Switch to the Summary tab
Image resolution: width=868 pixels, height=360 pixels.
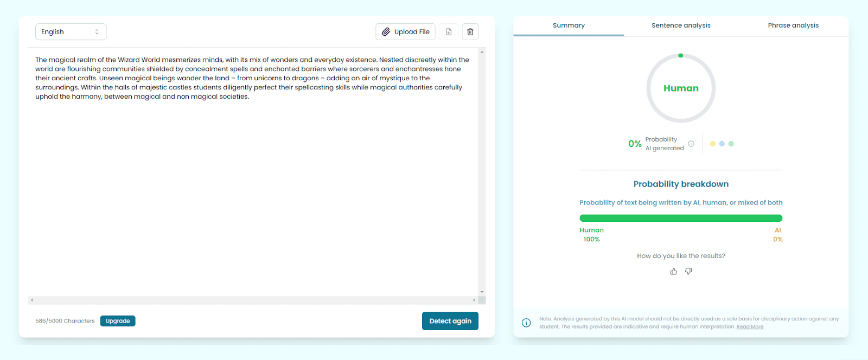pyautogui.click(x=569, y=25)
